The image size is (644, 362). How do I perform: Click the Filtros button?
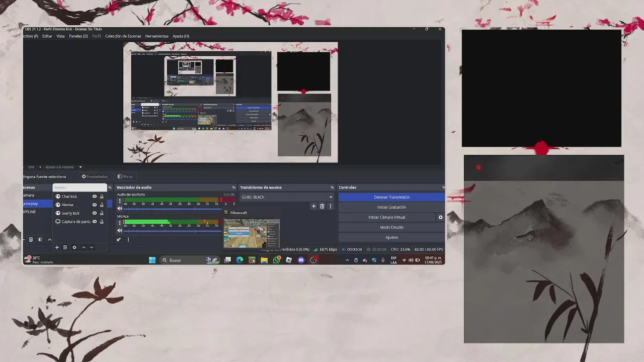click(125, 176)
